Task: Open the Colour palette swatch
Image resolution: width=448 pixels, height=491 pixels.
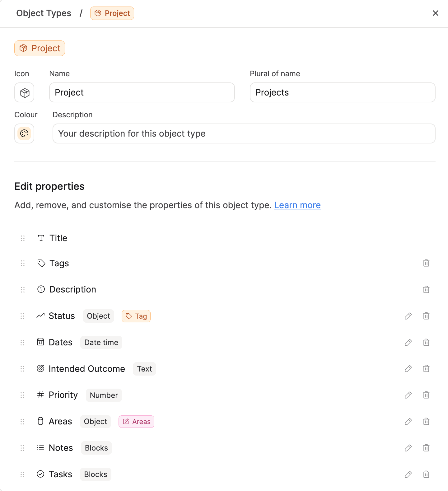Action: (24, 133)
